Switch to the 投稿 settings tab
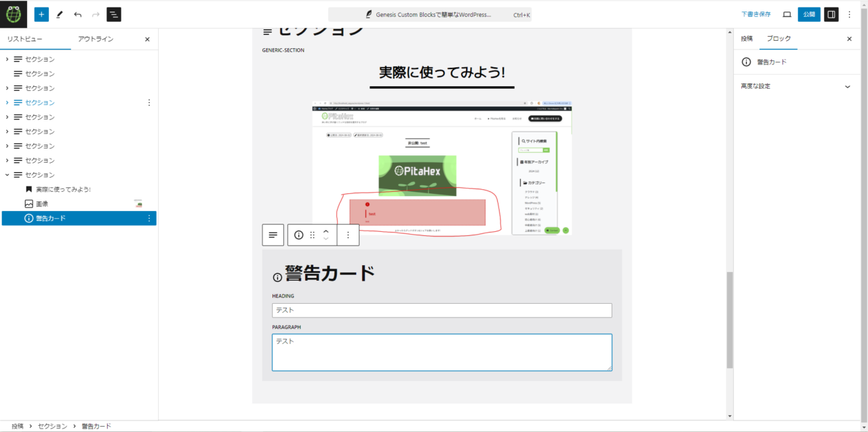Image resolution: width=868 pixels, height=432 pixels. pyautogui.click(x=747, y=39)
